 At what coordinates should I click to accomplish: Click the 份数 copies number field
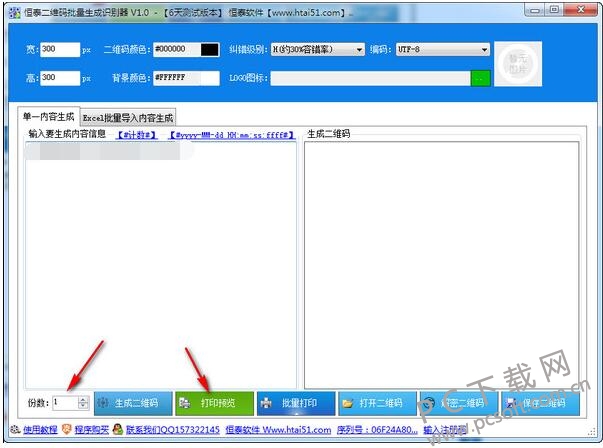[65, 403]
